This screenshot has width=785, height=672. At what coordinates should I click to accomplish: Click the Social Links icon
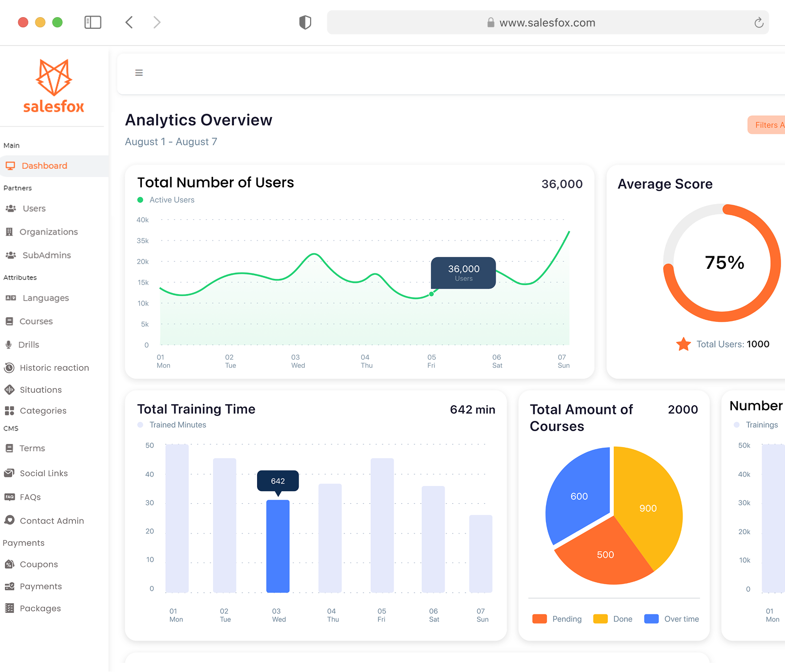point(9,473)
